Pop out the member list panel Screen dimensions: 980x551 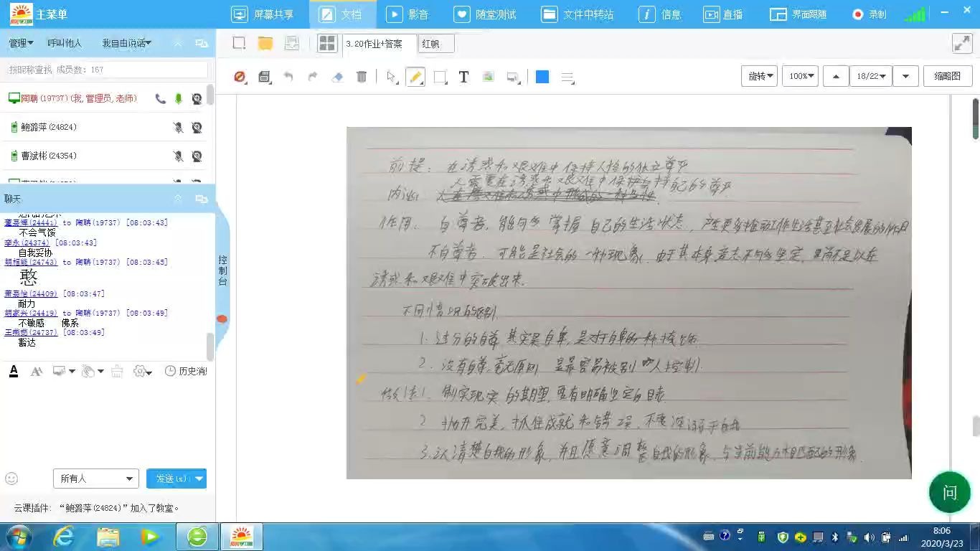click(x=202, y=43)
